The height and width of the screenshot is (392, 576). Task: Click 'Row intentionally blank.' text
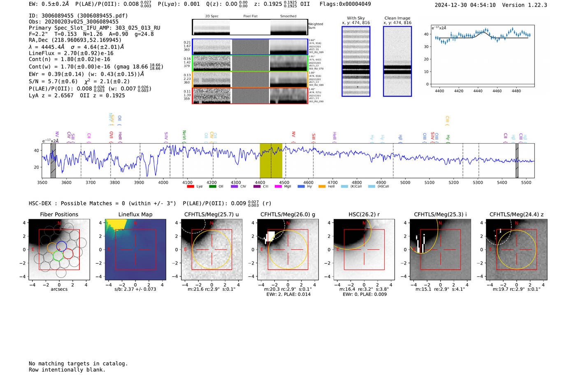[67, 370]
